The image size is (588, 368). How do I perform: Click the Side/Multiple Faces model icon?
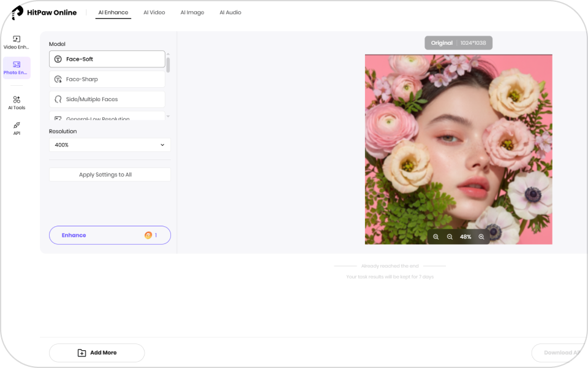[58, 99]
